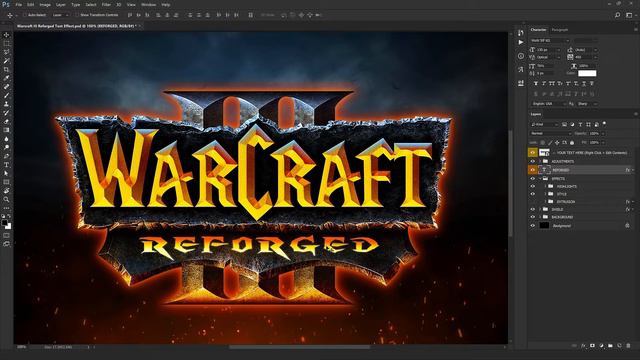This screenshot has height=360, width=640.
Task: Hide the EFFECTS group
Action: click(533, 178)
